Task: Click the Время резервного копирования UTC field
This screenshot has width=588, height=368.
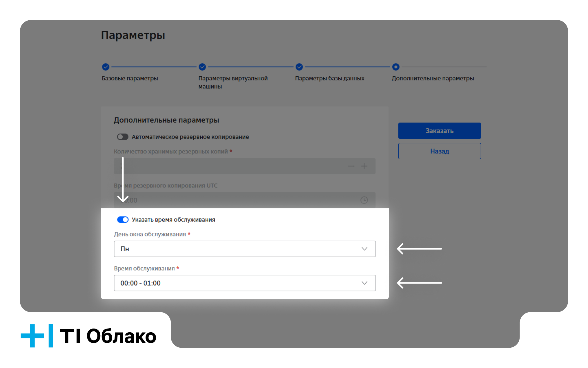Action: tap(245, 200)
